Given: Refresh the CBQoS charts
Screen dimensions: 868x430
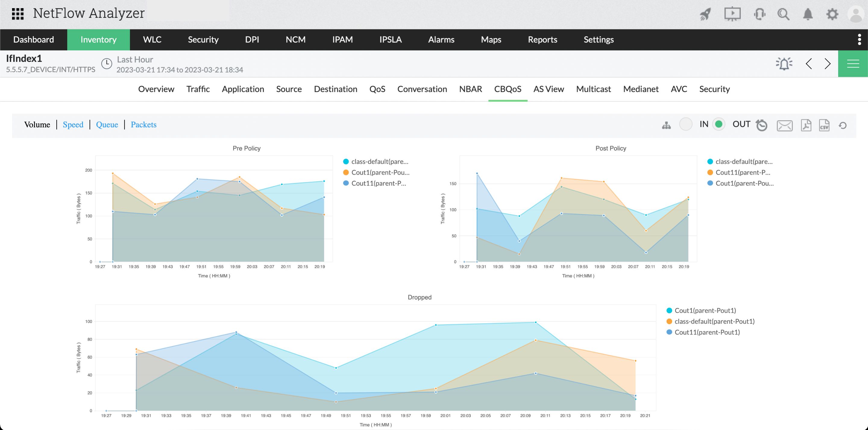Looking at the screenshot, I should pyautogui.click(x=842, y=125).
